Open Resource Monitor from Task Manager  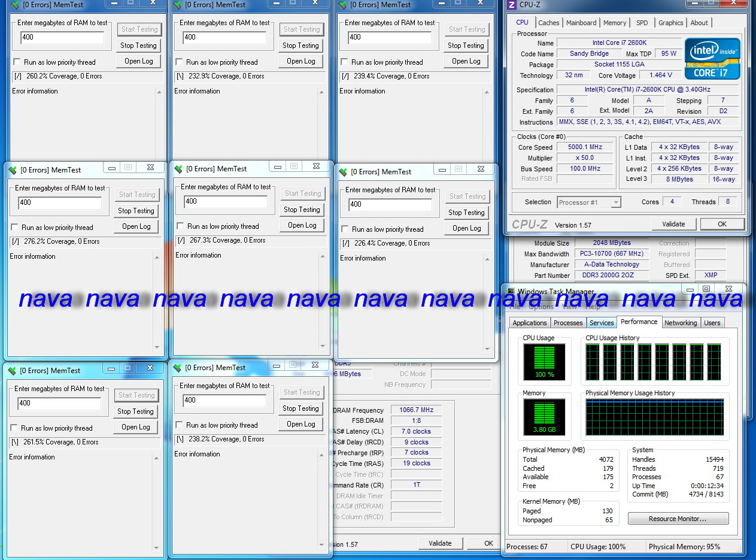pos(678,519)
